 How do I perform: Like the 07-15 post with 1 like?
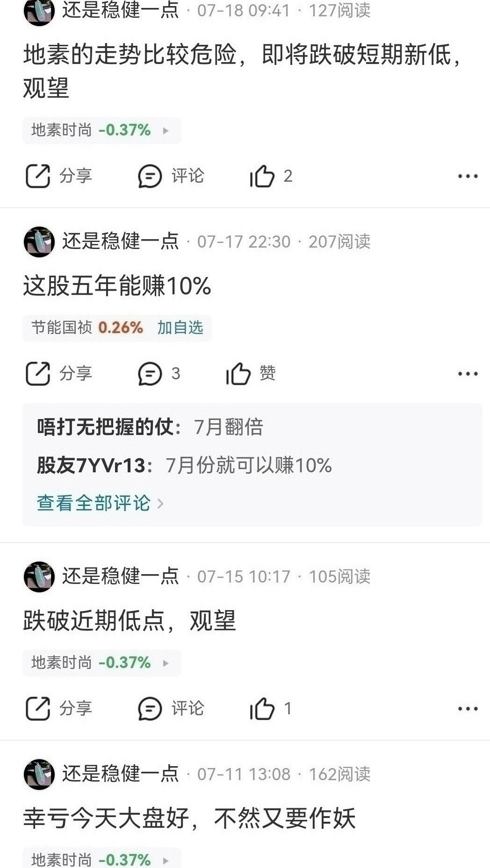271,709
